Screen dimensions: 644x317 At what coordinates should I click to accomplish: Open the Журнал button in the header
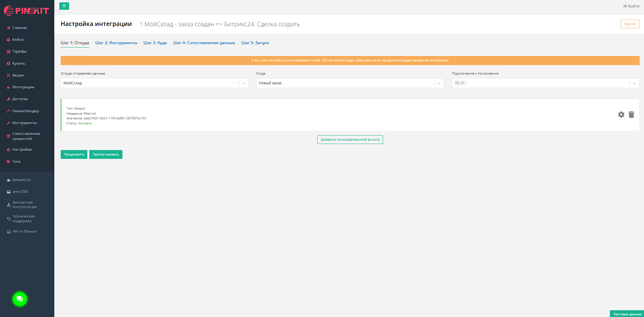point(630,24)
